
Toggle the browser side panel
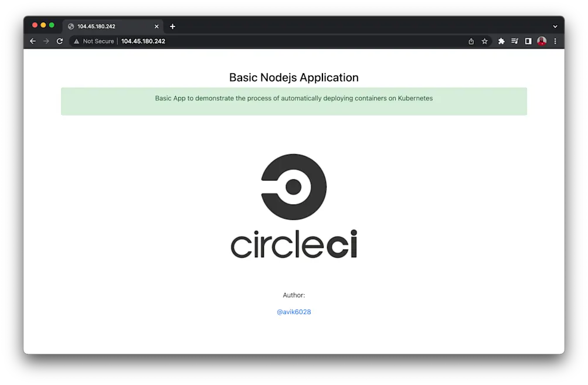(x=528, y=41)
